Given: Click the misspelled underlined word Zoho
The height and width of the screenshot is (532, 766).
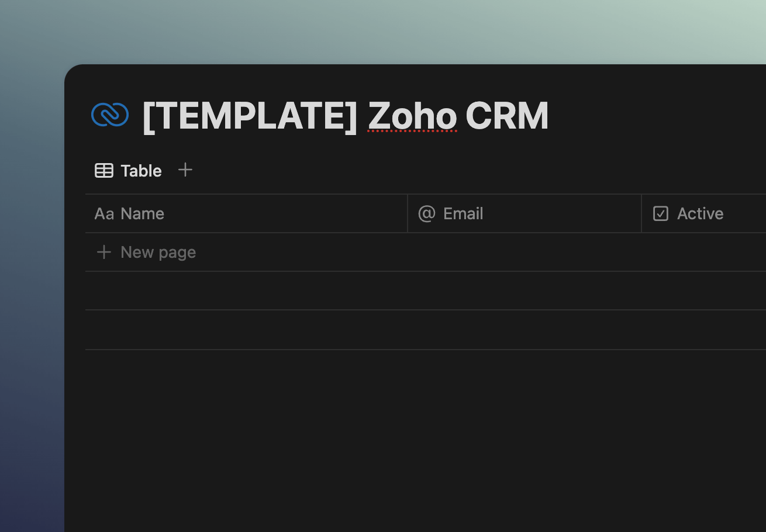Looking at the screenshot, I should 412,116.
